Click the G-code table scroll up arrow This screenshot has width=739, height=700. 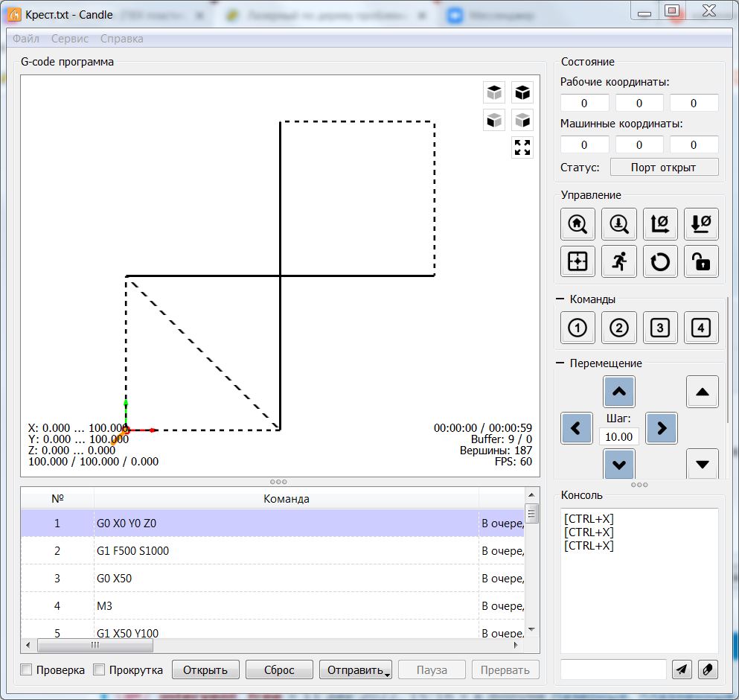point(531,494)
